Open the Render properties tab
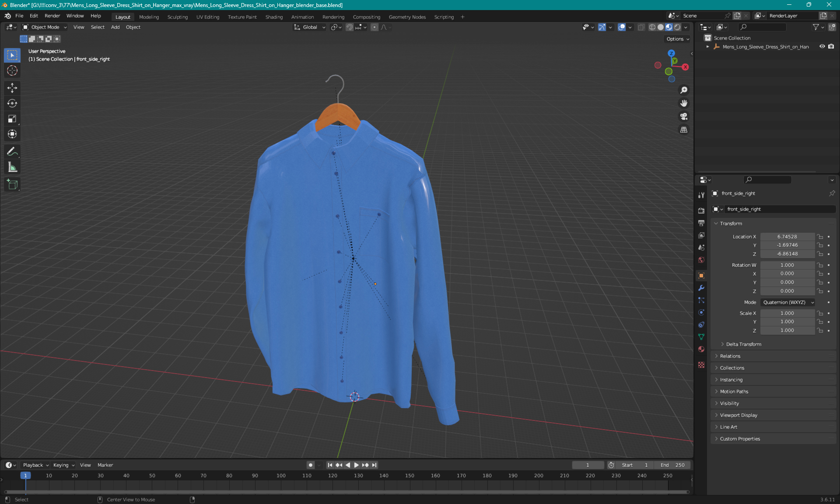 point(701,210)
